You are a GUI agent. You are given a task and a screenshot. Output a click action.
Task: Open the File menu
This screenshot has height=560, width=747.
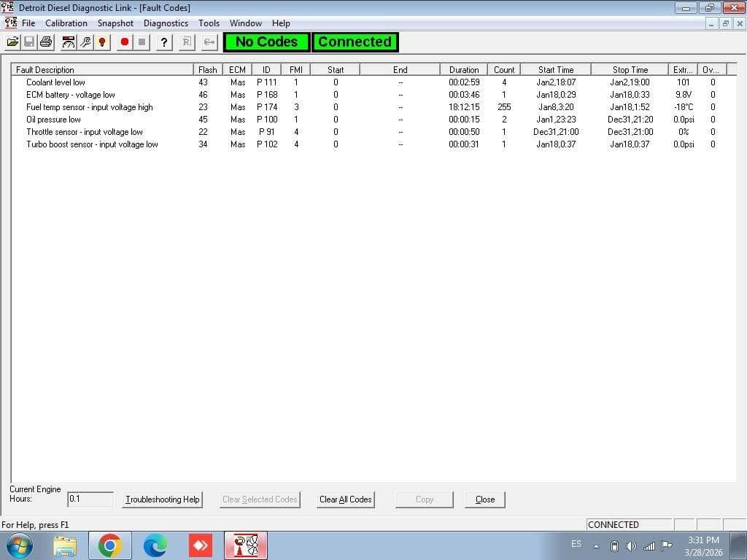click(28, 23)
